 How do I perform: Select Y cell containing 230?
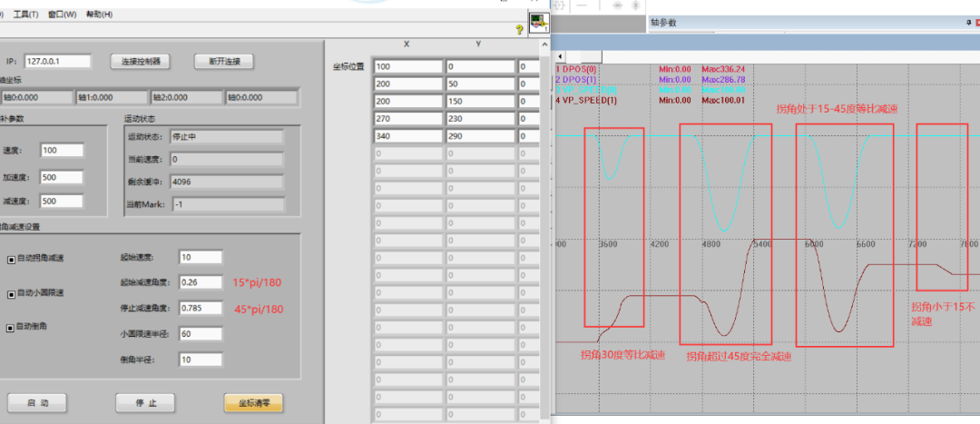pyautogui.click(x=480, y=119)
